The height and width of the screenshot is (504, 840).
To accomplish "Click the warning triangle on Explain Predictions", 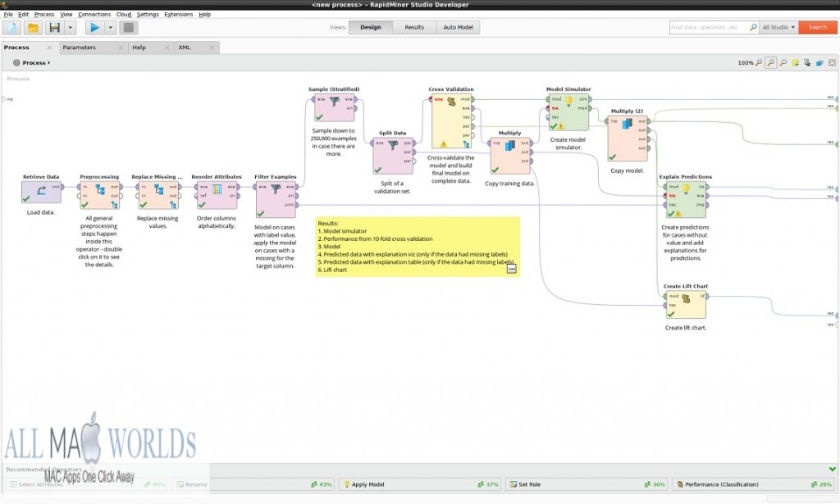I will point(678,214).
